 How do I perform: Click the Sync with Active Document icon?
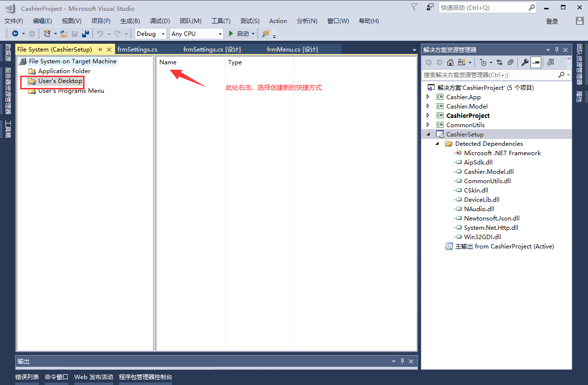click(499, 62)
